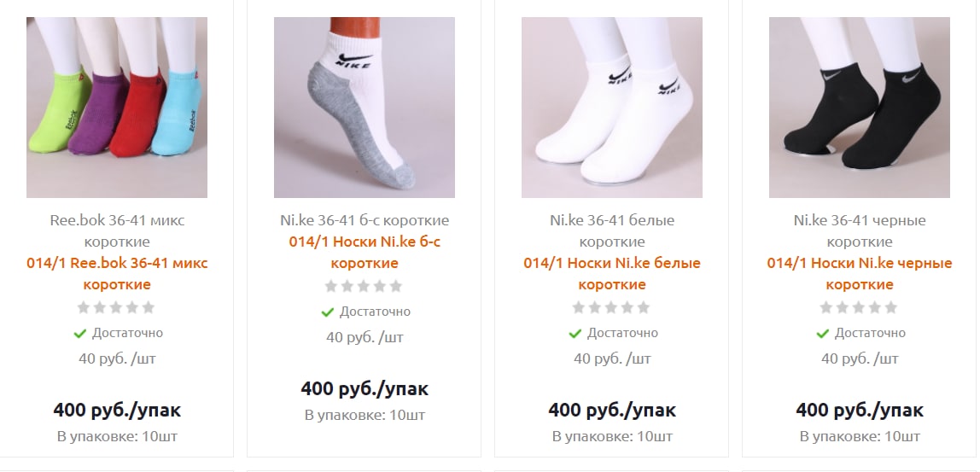Open the Ree.bok mixed-color socks photo

coord(117,108)
